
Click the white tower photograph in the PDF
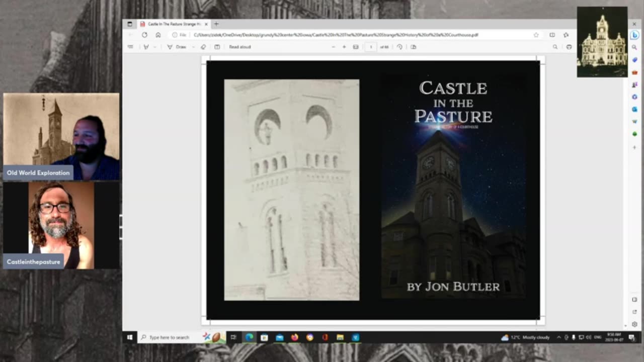[292, 190]
